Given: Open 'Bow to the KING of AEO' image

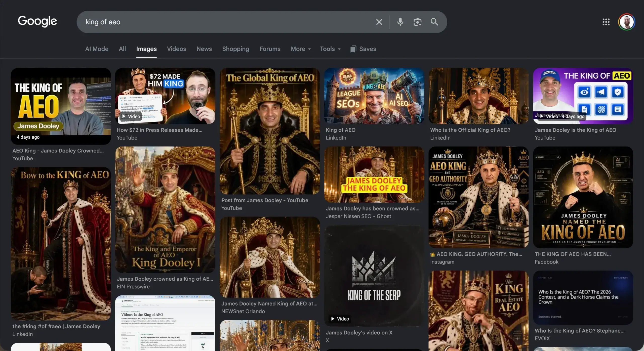Looking at the screenshot, I should click(x=61, y=244).
